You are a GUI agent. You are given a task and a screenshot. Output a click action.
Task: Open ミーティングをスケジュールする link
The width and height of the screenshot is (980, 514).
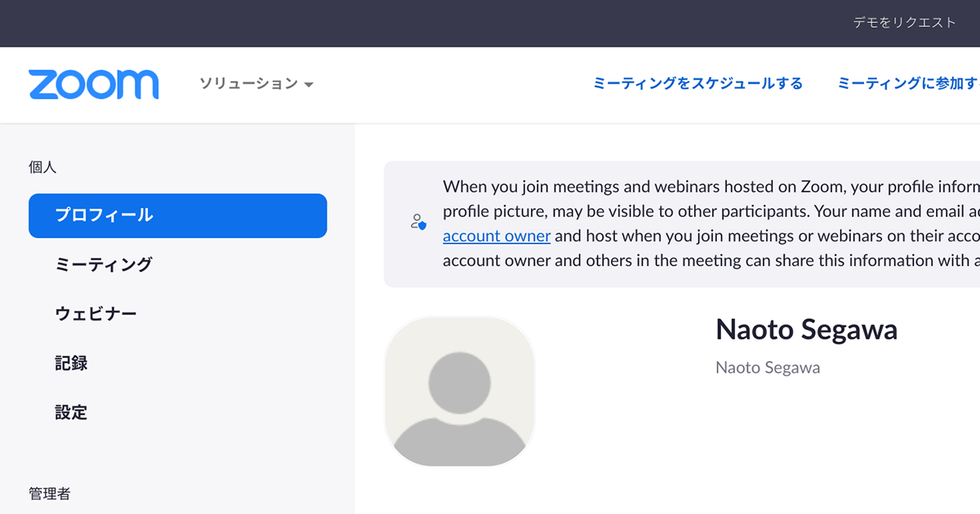tap(698, 83)
